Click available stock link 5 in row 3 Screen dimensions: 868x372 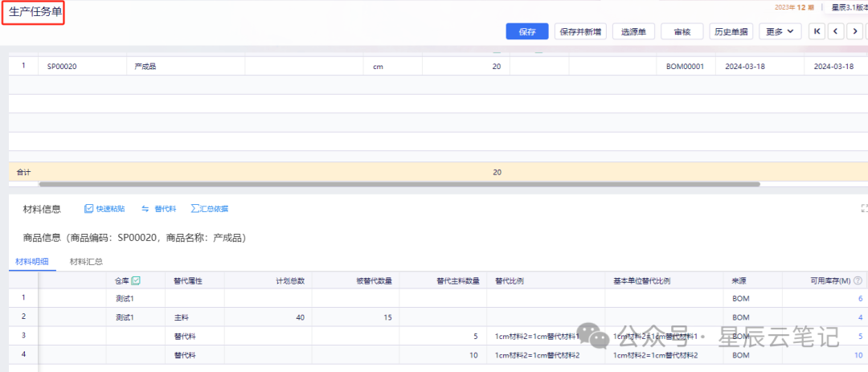coord(860,336)
